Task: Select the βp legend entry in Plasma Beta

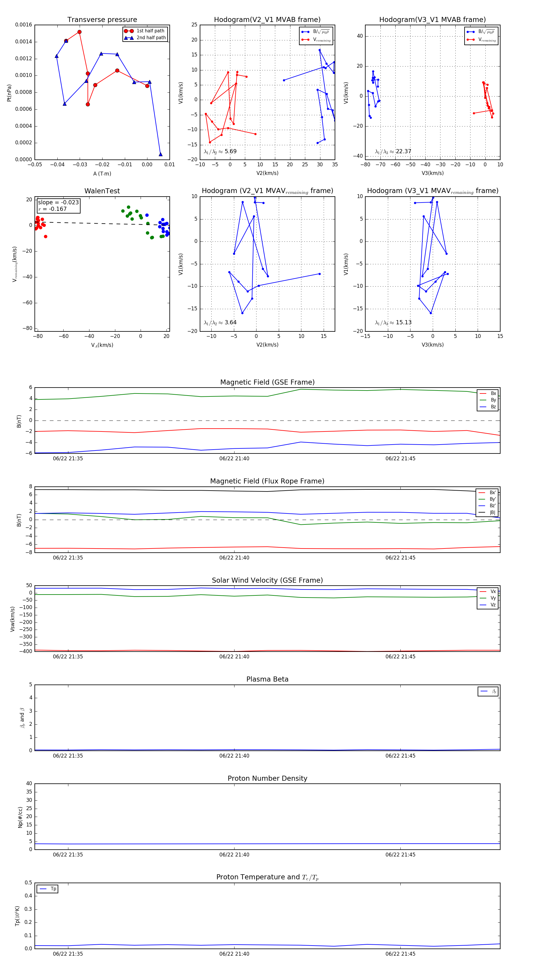Action: [488, 691]
